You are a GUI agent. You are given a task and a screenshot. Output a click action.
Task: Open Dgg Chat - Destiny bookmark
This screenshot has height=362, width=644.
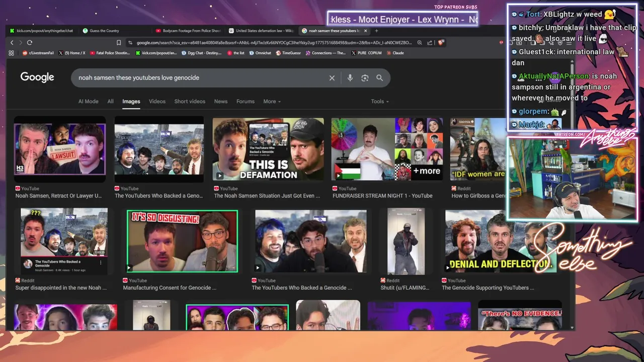[x=201, y=53]
